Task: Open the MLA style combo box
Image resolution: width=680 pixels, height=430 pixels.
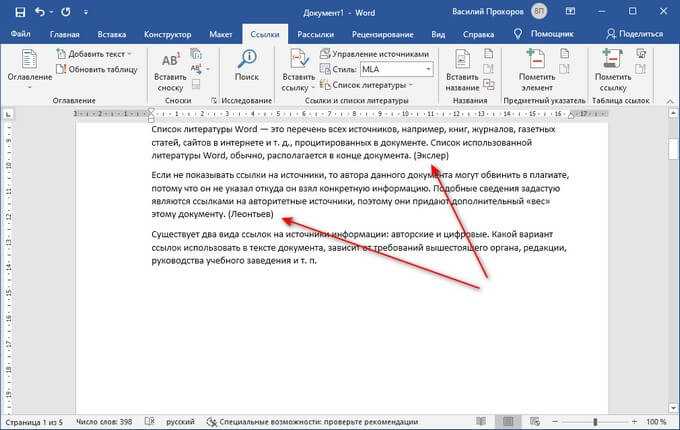Action: tap(397, 69)
